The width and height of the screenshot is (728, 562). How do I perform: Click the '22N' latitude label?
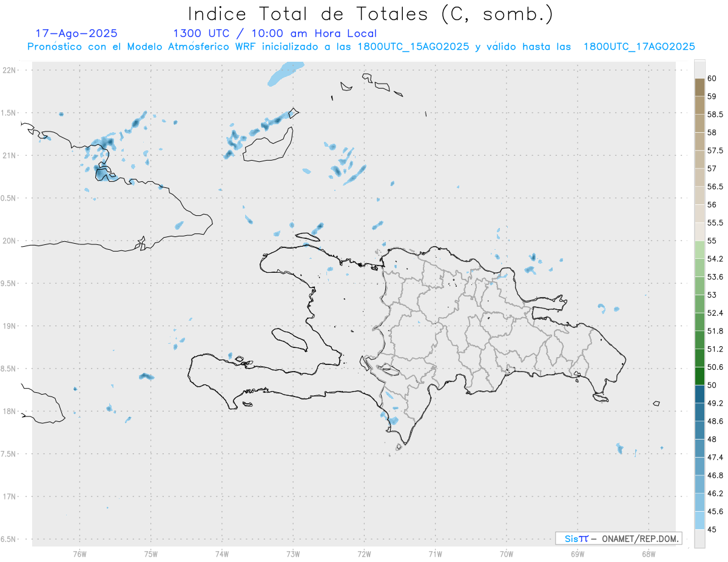pos(9,70)
